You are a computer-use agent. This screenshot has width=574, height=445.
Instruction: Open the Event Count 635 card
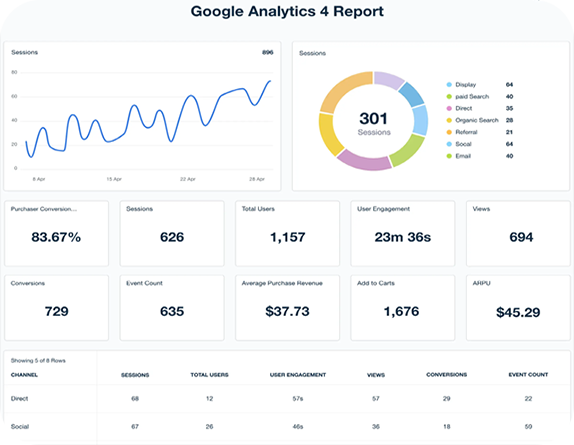point(172,308)
